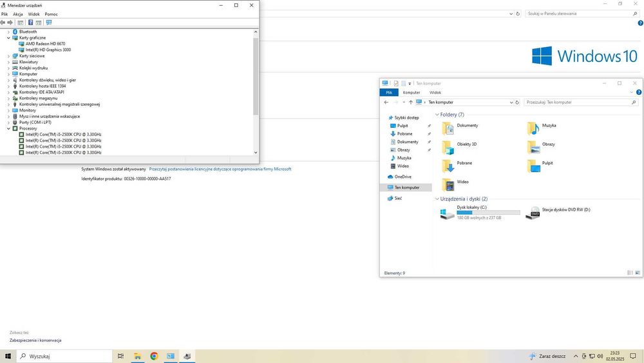Image resolution: width=644 pixels, height=363 pixels.
Task: Click the Device Manager scroll up arrow
Action: [x=256, y=32]
